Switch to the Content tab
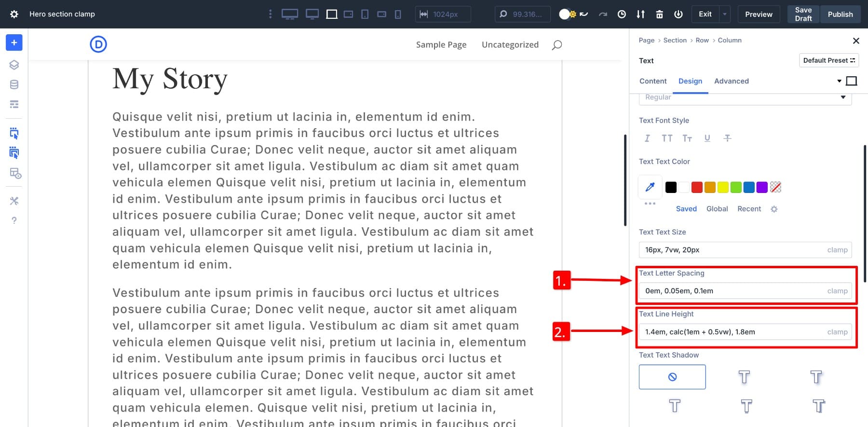Screen dimensions: 868x427 (653, 81)
